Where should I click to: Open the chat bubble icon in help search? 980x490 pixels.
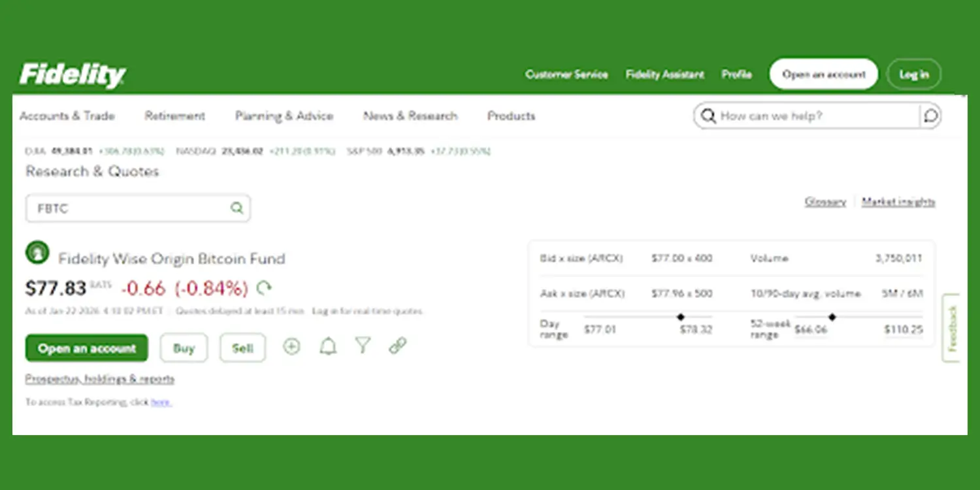pos(930,116)
